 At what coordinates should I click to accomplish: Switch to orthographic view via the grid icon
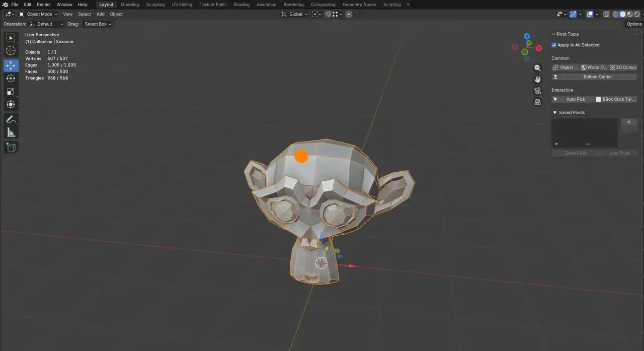click(537, 102)
